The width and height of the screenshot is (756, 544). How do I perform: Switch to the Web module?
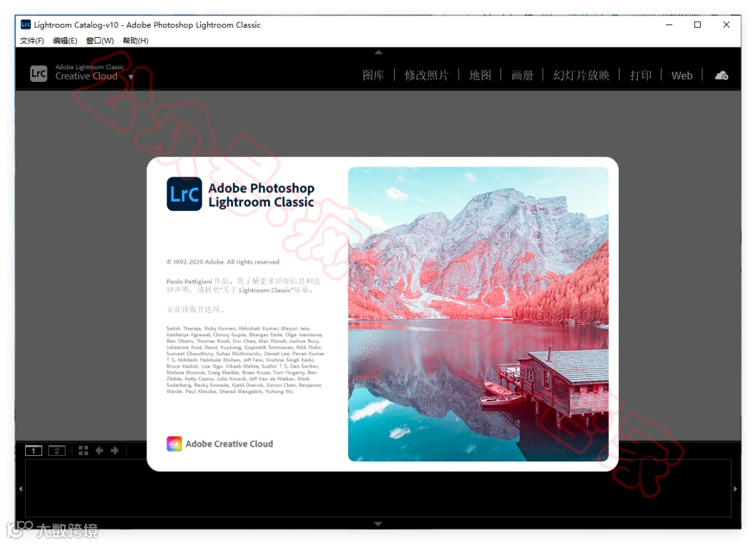pos(682,75)
